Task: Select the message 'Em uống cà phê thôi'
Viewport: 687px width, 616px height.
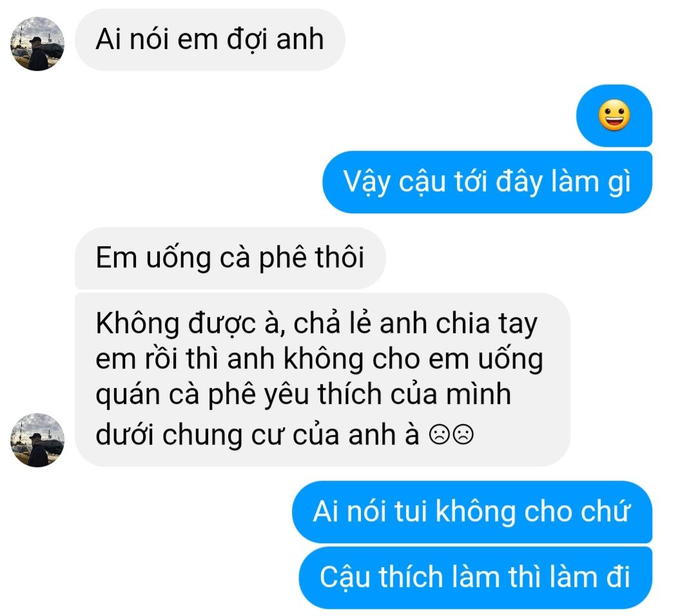Action: [x=230, y=258]
